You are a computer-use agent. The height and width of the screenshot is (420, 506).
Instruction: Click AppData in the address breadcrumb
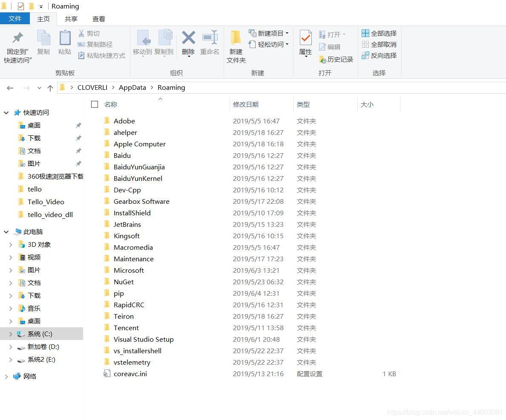pos(132,88)
